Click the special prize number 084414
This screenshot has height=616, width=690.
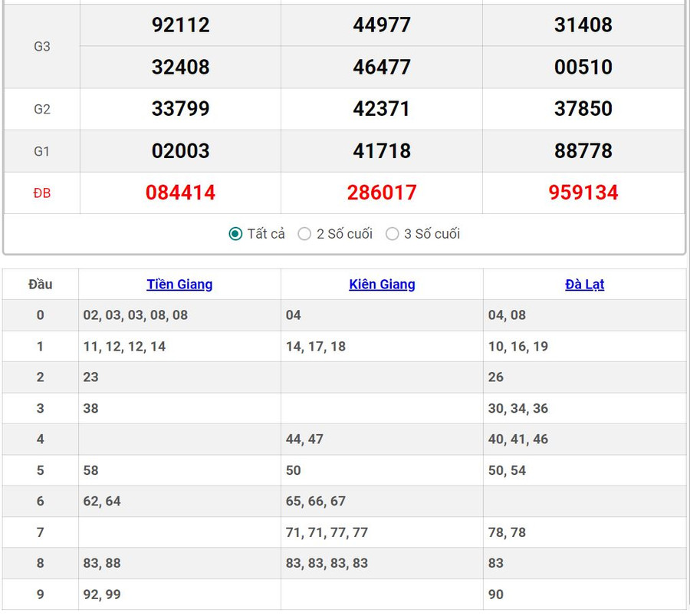click(x=180, y=193)
